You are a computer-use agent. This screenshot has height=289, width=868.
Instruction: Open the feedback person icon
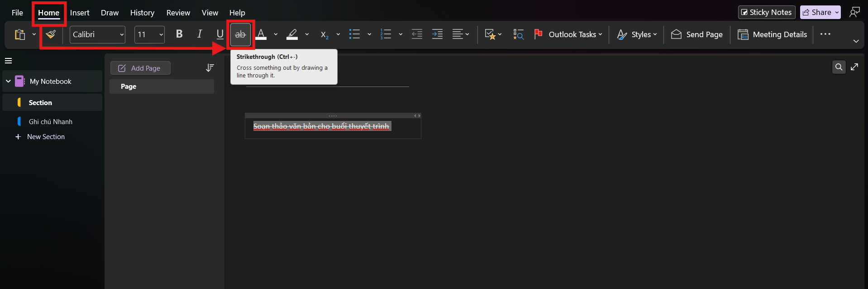coord(854,12)
